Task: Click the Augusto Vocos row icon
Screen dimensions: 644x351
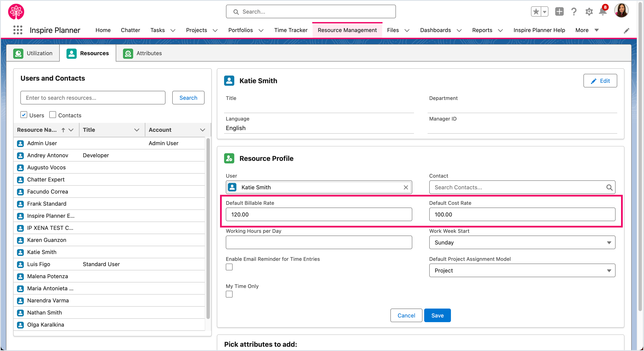Action: 20,168
